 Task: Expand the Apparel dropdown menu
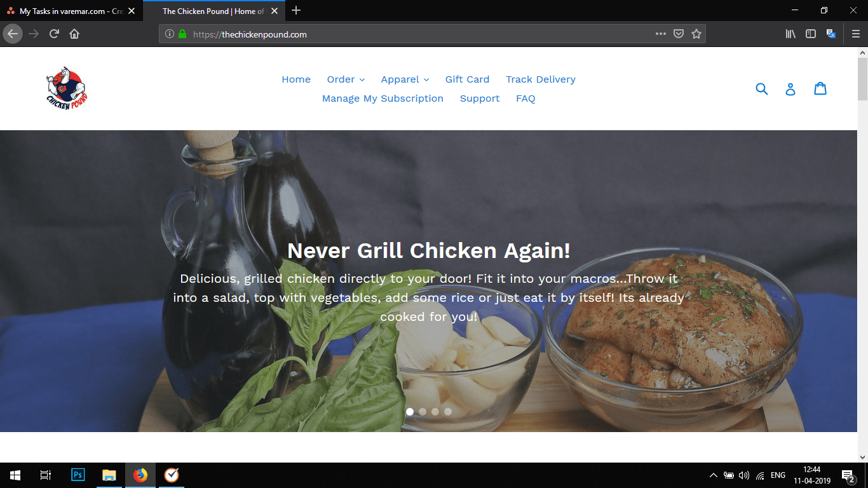(405, 79)
